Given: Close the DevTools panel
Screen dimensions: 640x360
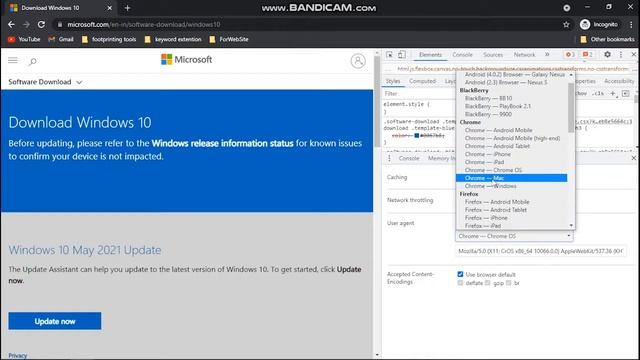Looking at the screenshot, I should tap(633, 54).
